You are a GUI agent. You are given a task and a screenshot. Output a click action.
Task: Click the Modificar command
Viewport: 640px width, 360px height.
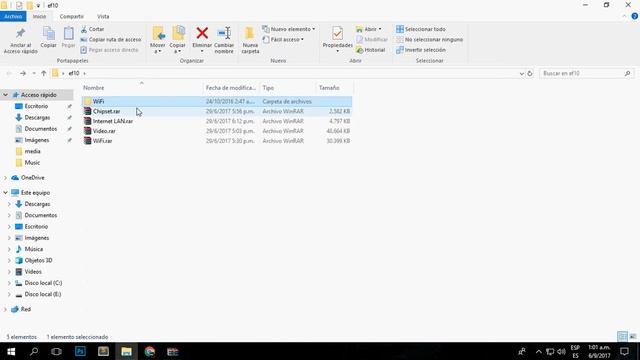(x=372, y=40)
